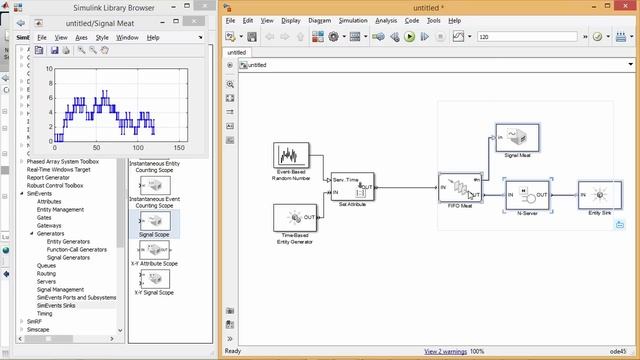Viewport: 640px width, 360px height.
Task: Print the Signal Meat scope figure
Action: pyautogui.click(x=66, y=51)
